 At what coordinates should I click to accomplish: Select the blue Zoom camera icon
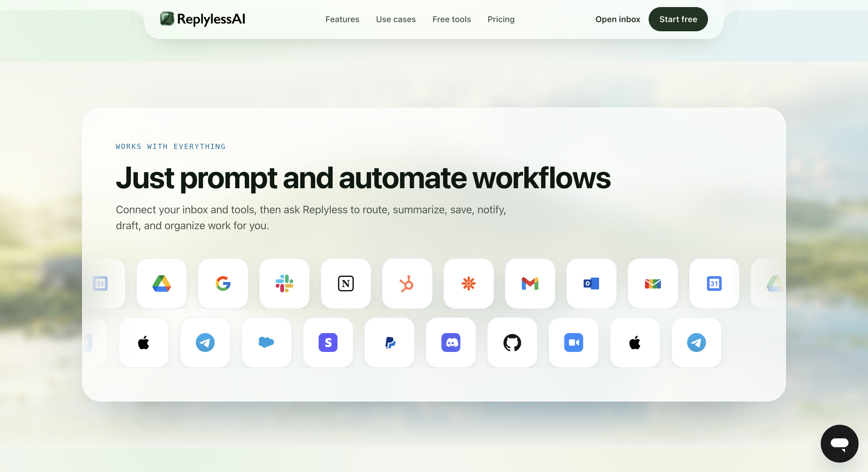coord(573,343)
